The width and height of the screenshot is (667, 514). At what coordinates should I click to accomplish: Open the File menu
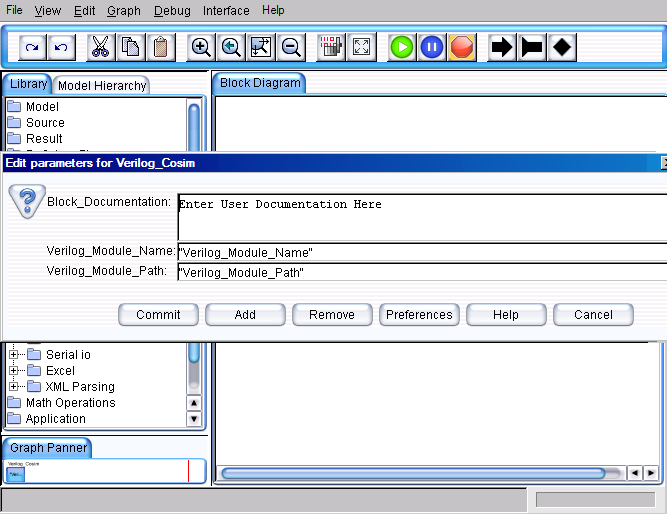click(x=14, y=10)
